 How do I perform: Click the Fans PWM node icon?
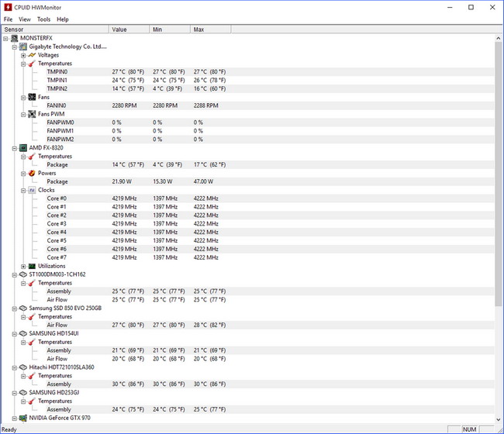coord(32,114)
